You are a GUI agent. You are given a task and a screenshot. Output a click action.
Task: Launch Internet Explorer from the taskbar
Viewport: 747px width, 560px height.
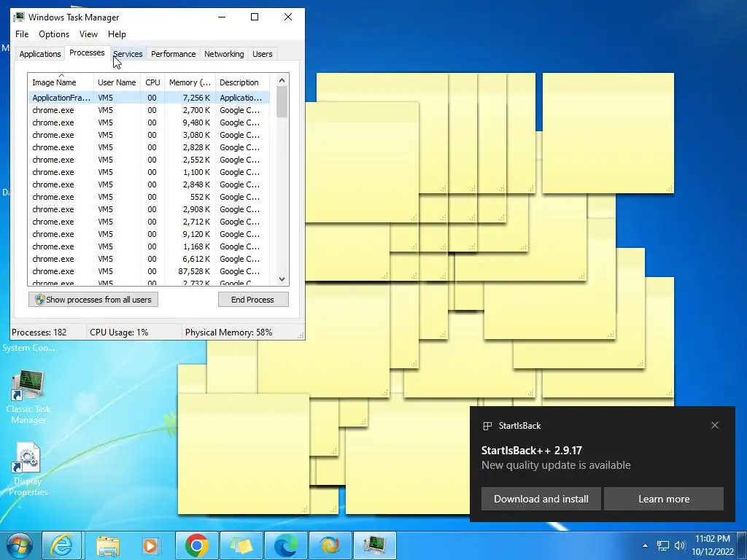[61, 545]
